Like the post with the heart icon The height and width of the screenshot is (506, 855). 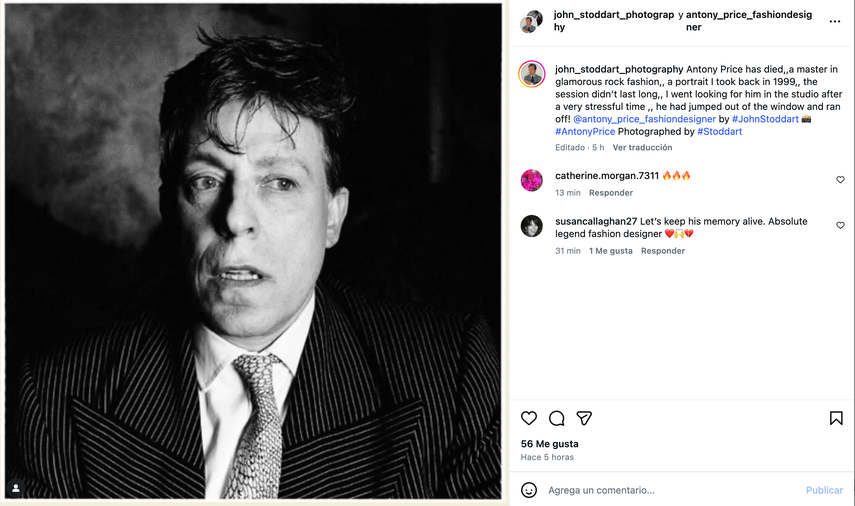click(x=529, y=418)
